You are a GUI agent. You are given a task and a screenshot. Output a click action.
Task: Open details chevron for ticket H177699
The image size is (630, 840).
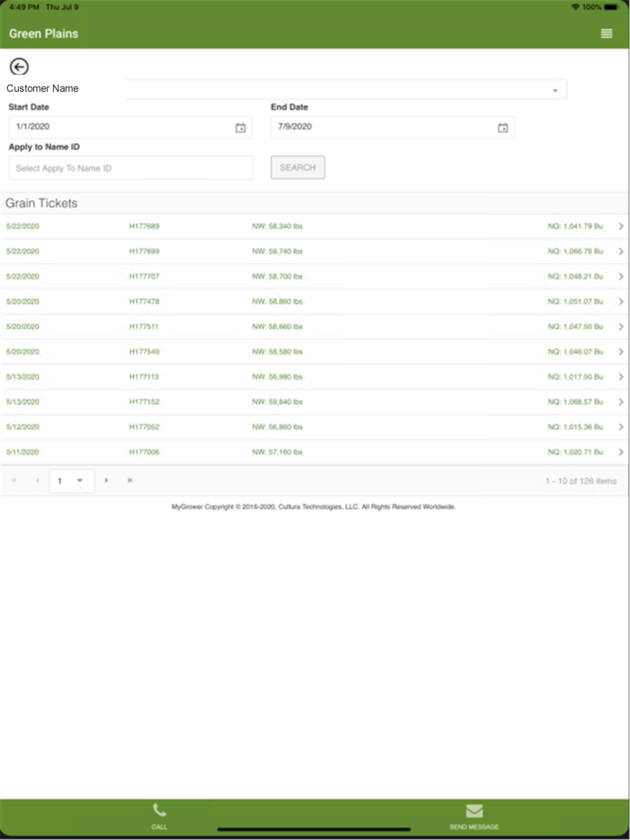coord(621,252)
